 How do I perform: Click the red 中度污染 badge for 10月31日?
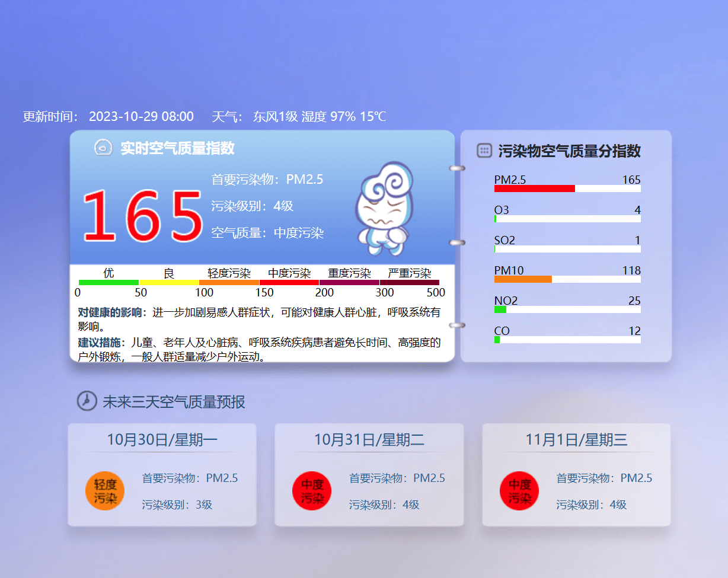(312, 491)
